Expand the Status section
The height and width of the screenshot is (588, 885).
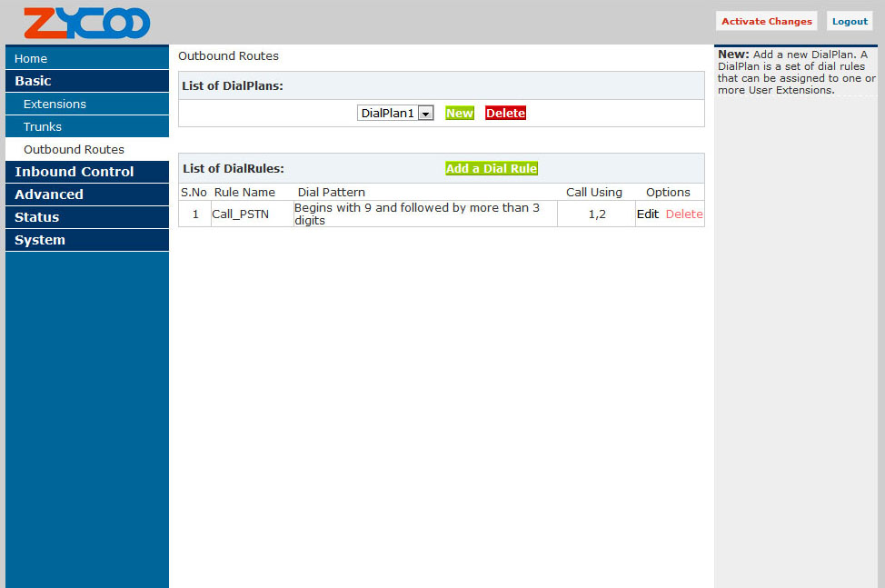(37, 217)
